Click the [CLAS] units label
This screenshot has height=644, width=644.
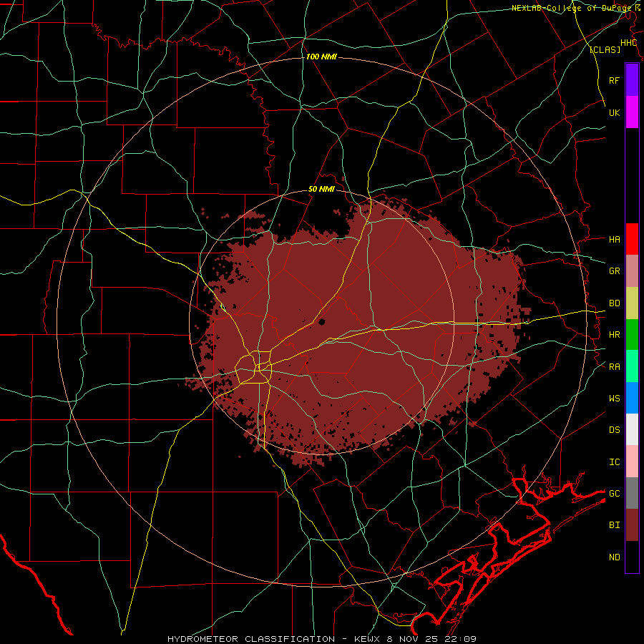coord(605,49)
